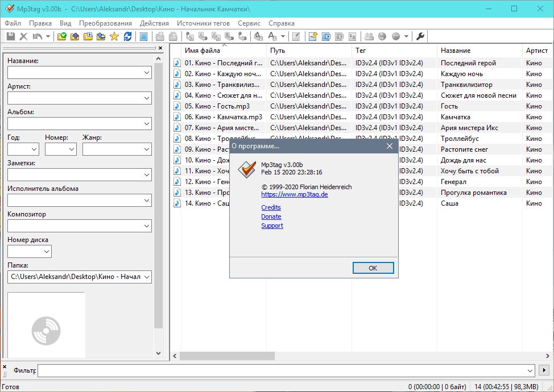Expand the Папка path combo box
This screenshot has height=392, width=554.
(147, 277)
